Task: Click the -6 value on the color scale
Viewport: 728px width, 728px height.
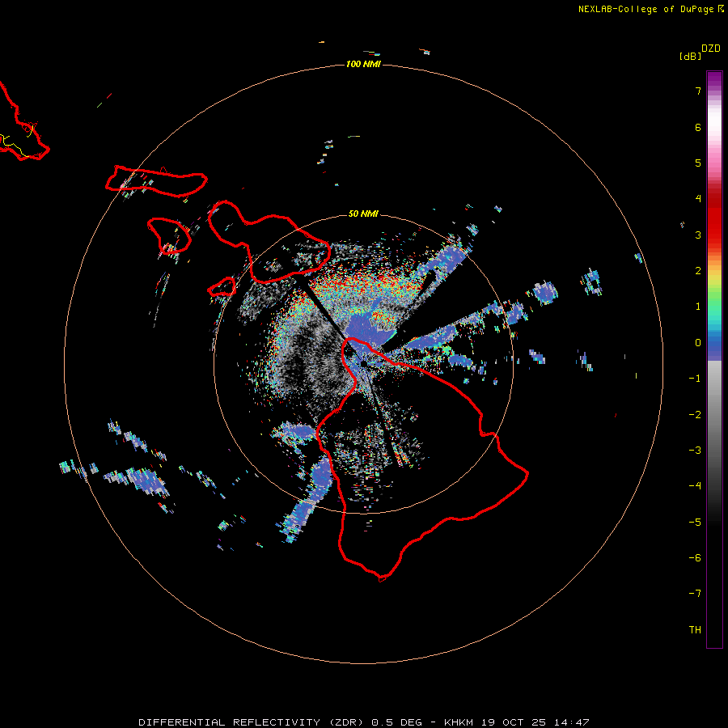Action: click(695, 558)
